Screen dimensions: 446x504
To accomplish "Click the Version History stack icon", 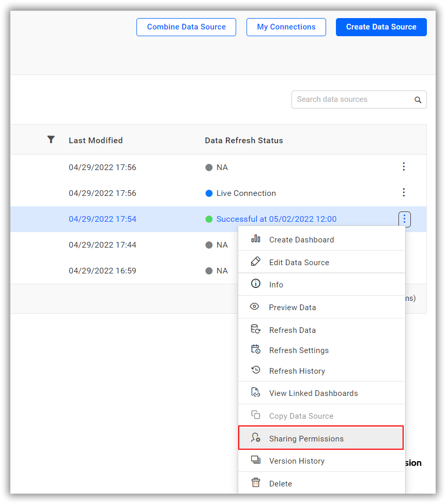I will pyautogui.click(x=256, y=460).
